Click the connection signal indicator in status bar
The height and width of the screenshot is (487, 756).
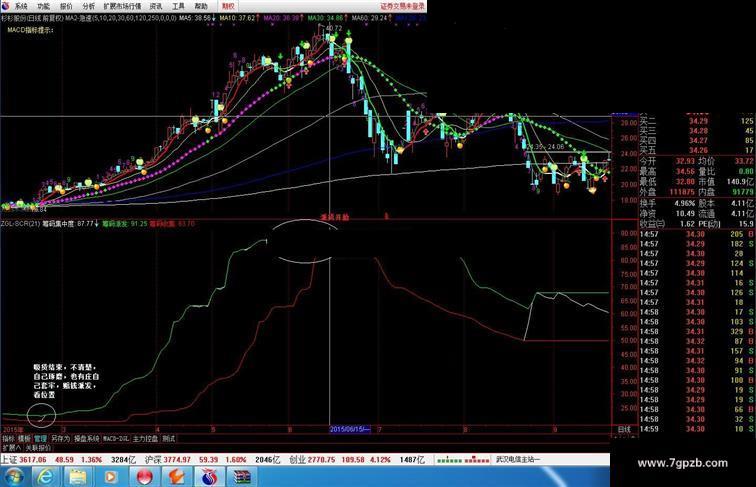click(x=463, y=460)
